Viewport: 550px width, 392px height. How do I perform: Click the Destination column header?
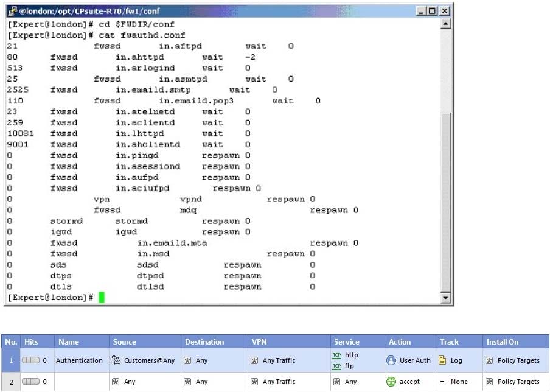coord(214,342)
